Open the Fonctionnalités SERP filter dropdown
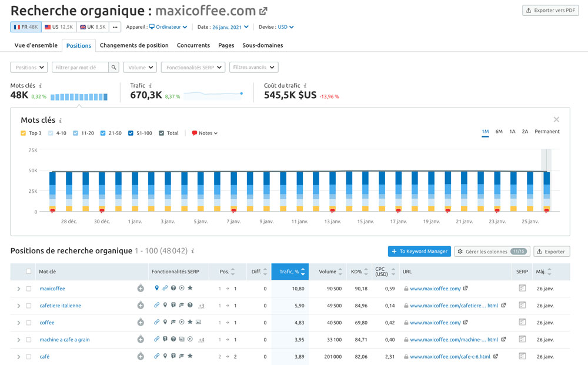The width and height of the screenshot is (588, 365). coord(193,68)
